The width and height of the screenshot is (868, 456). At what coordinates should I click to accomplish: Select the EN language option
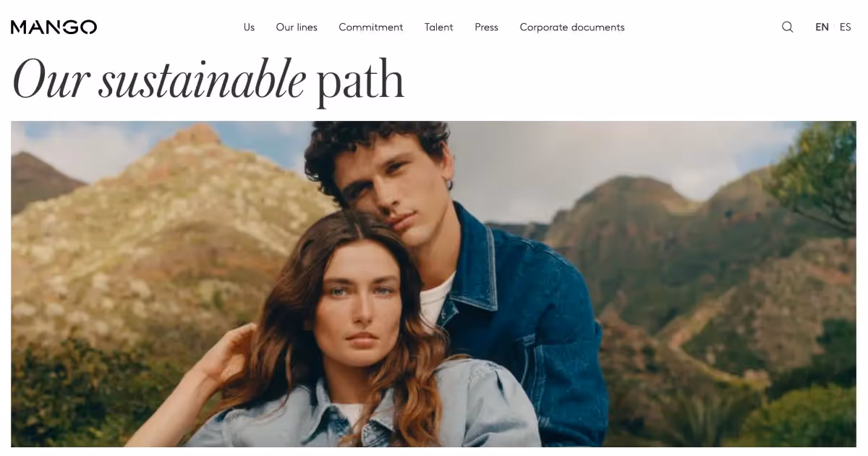(822, 27)
